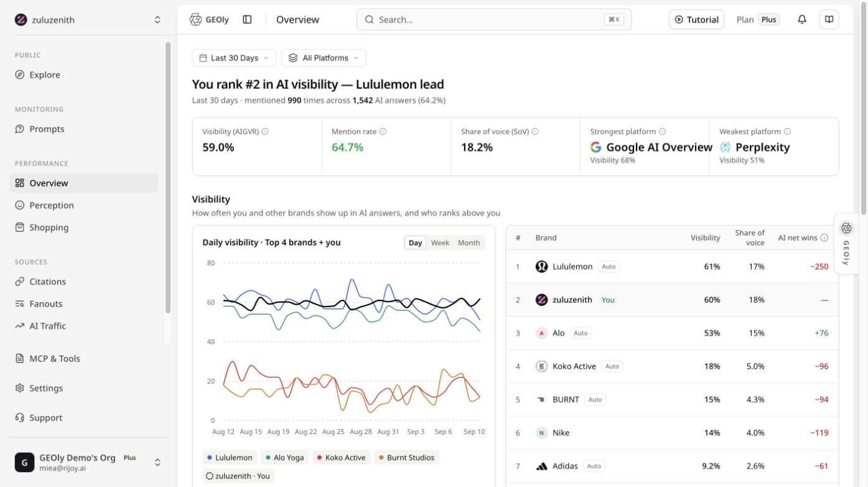Click the sidebar vertical scrollbar
This screenshot has height=487, width=868.
coord(167,177)
